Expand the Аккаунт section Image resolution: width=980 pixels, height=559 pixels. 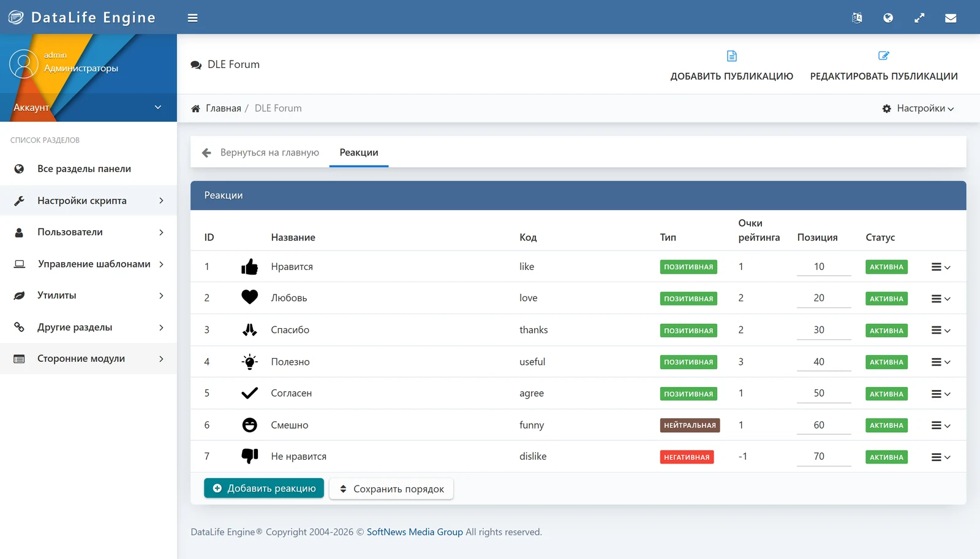tap(88, 107)
